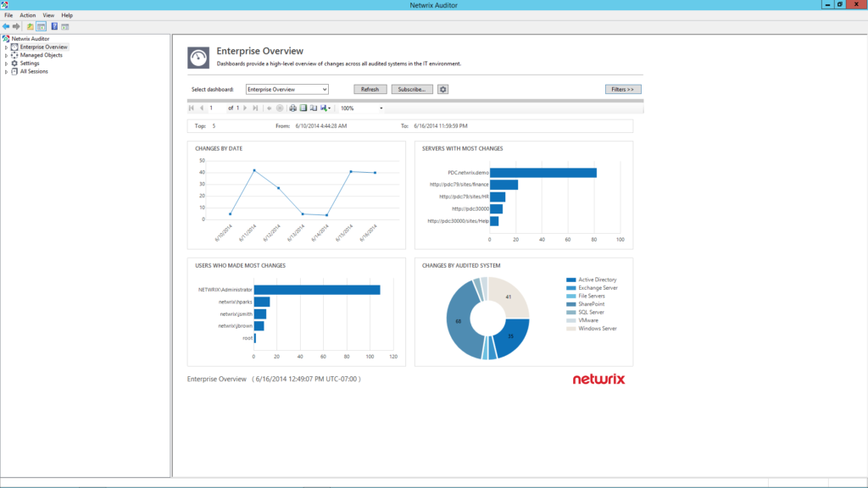The height and width of the screenshot is (488, 868).
Task: Open the File menu
Action: coord(8,14)
